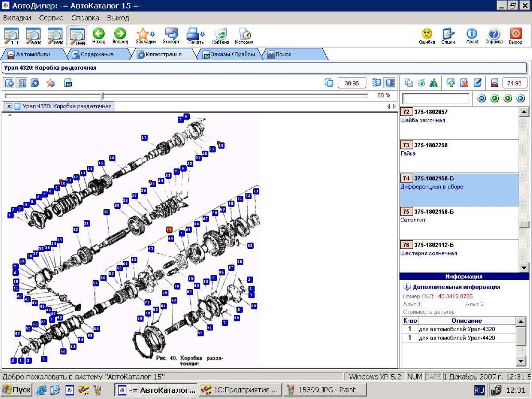Click the AA font icon in parts panel
This screenshot has height=399, width=532.
pos(433,83)
